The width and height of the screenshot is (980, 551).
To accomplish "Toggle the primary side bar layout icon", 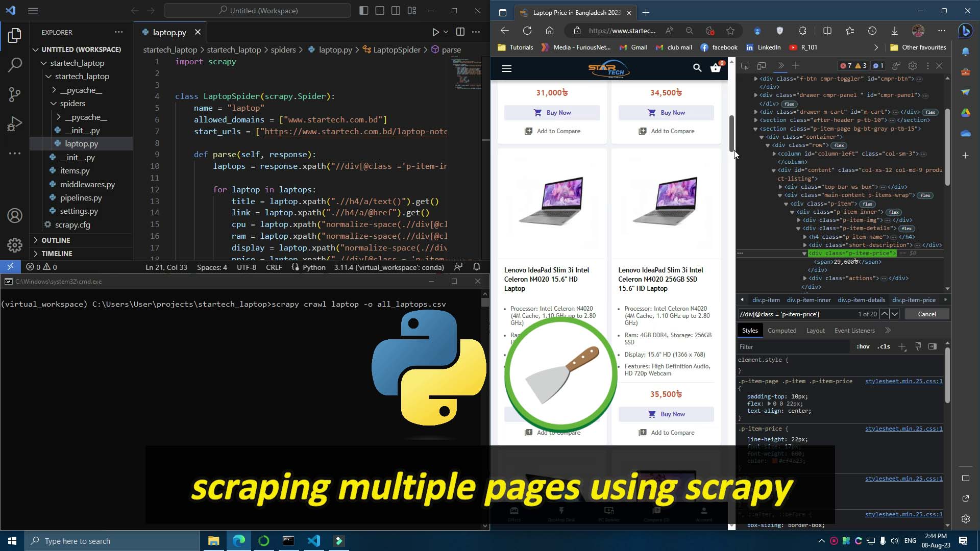I will pyautogui.click(x=364, y=11).
